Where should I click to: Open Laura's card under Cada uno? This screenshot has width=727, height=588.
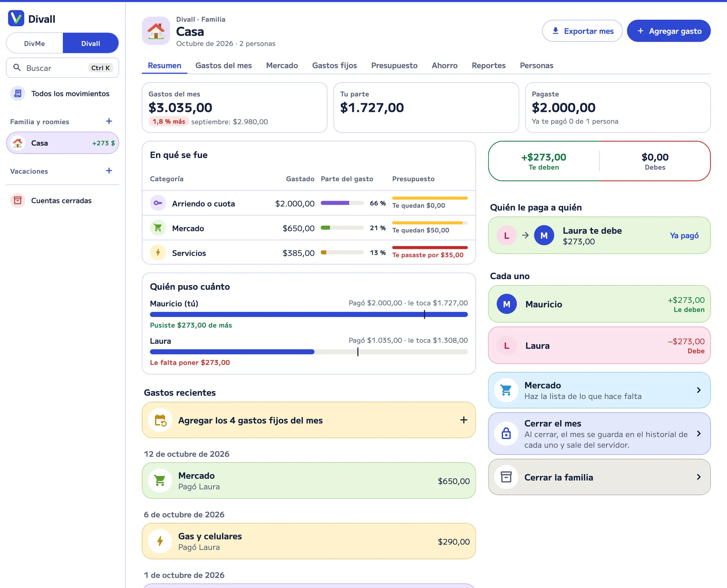pos(599,345)
